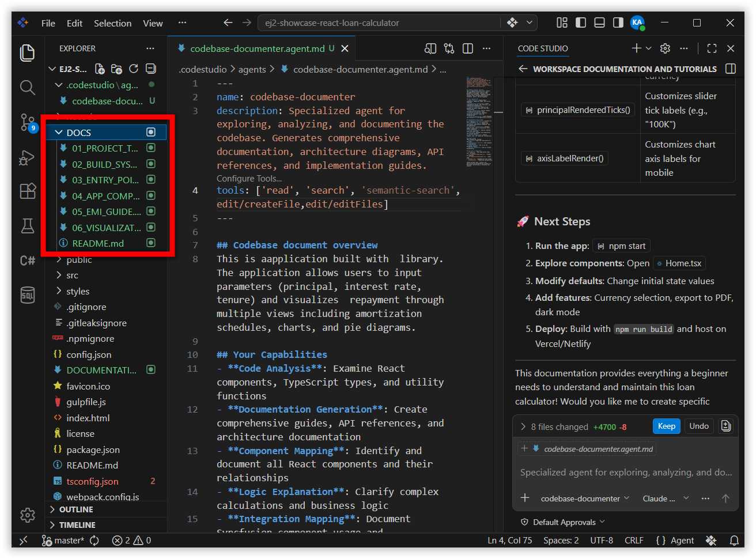Screen dimensions: 756x559
Task: Open the Claude model picker dropdown
Action: coord(666,498)
